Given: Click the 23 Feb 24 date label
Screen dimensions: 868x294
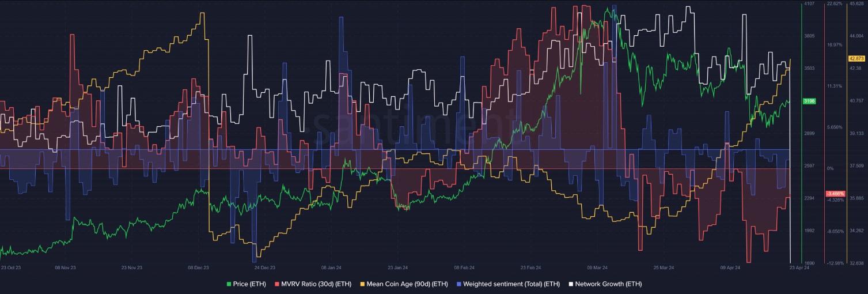Looking at the screenshot, I should tap(531, 267).
